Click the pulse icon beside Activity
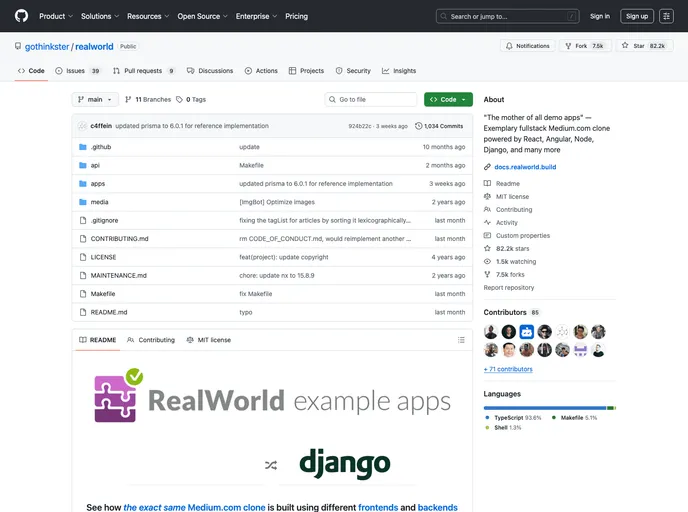The height and width of the screenshot is (512, 688). tap(487, 222)
